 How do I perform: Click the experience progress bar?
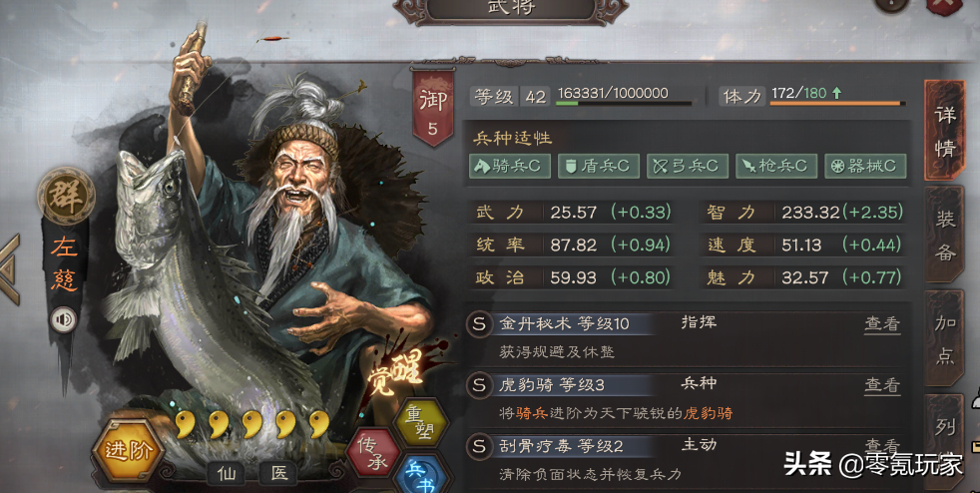624,103
